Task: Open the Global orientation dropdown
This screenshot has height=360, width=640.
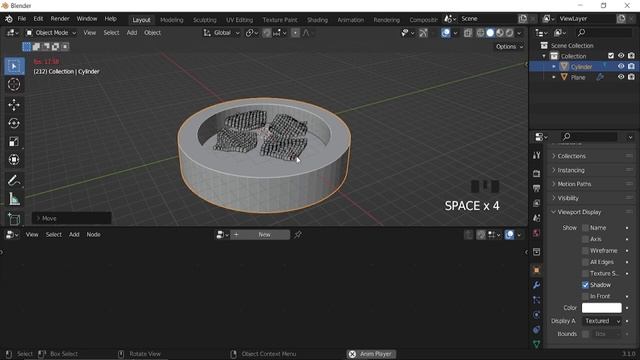Action: pyautogui.click(x=222, y=33)
